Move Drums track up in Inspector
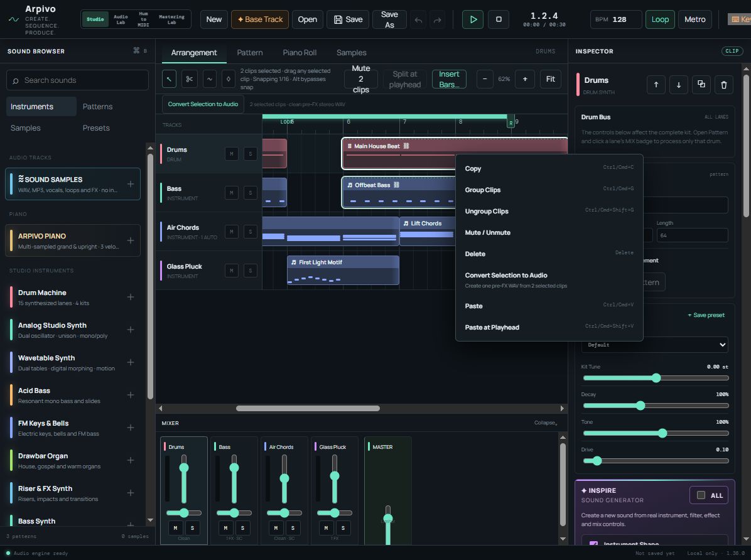Image resolution: width=751 pixels, height=560 pixels. (x=656, y=85)
